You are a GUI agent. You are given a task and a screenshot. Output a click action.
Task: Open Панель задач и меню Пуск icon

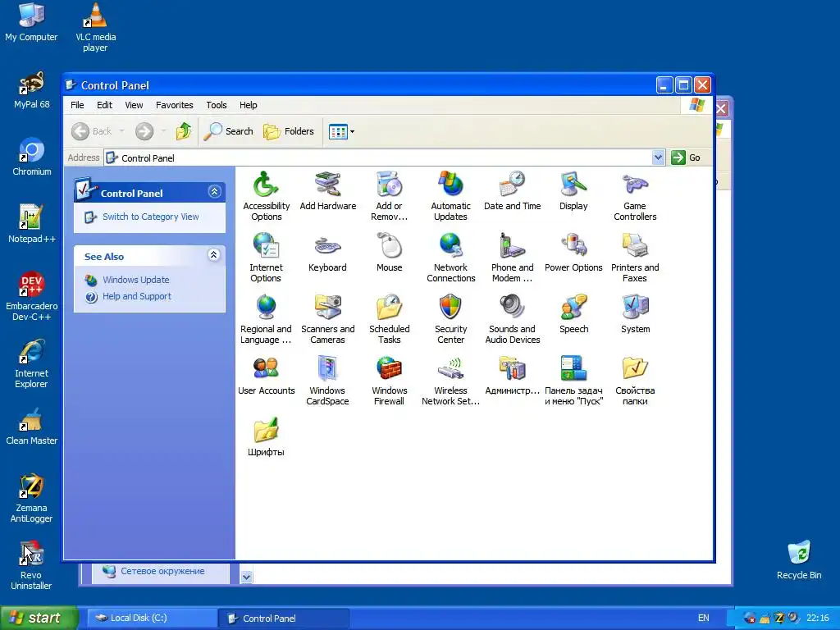pos(573,370)
